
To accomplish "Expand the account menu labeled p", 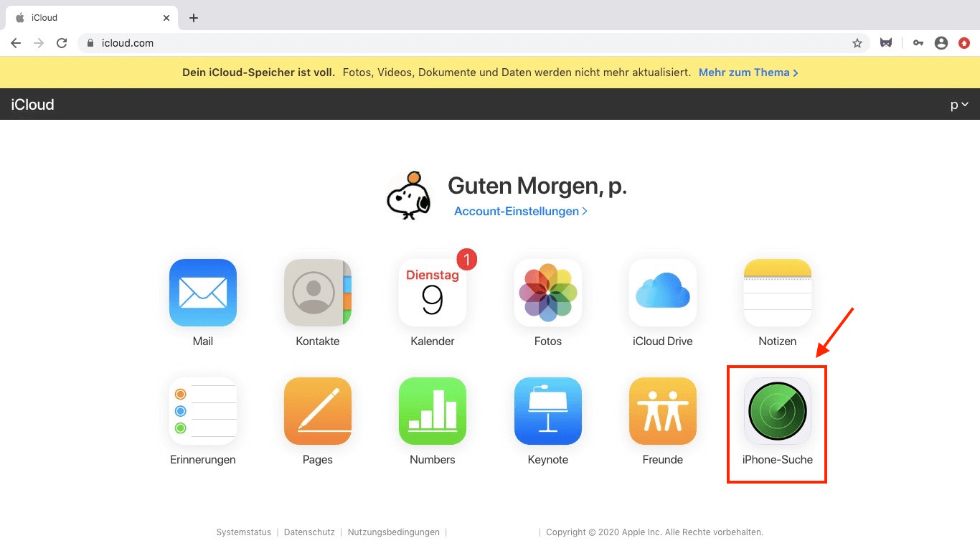I will (x=959, y=105).
